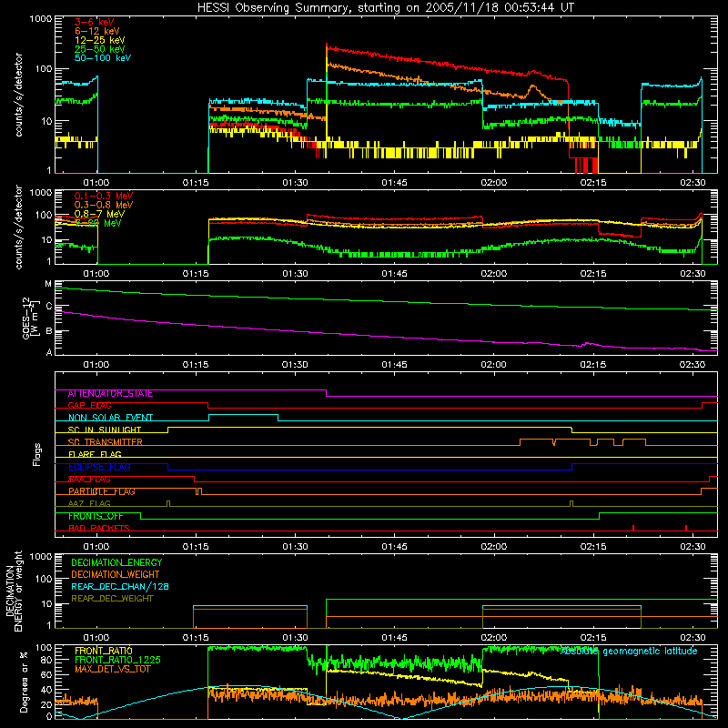Click the MAX_DET_VS_TOT legend label
Screen dimensions: 728x728
coord(113,670)
